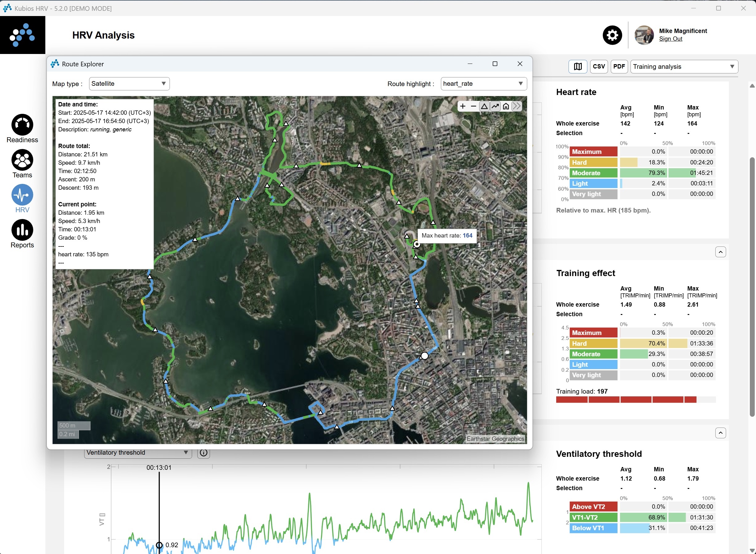
Task: Click the Distance: 21.51 km text
Action: point(83,155)
